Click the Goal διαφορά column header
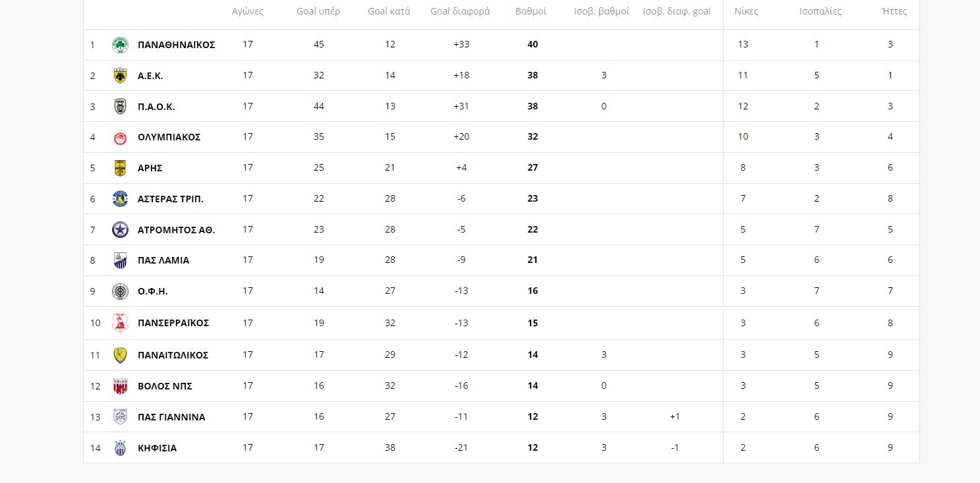980x483 pixels. point(460,12)
